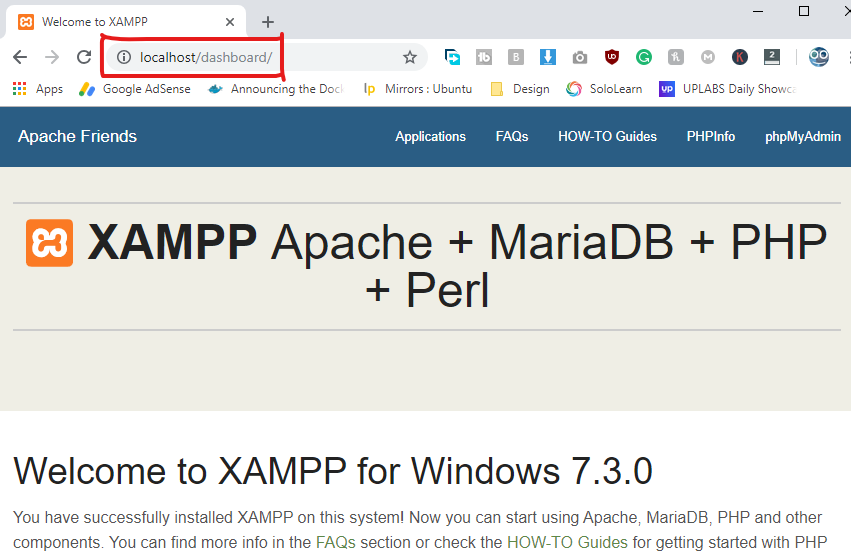Image resolution: width=851 pixels, height=556 pixels.
Task: Open phpMyAdmin in the navbar
Action: [803, 136]
